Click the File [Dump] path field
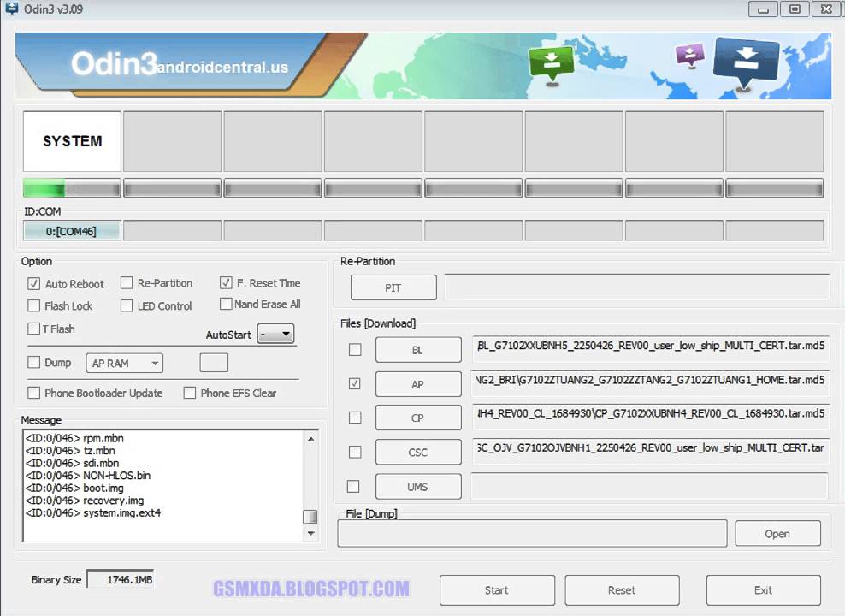Viewport: 845px width, 616px height. [x=532, y=533]
